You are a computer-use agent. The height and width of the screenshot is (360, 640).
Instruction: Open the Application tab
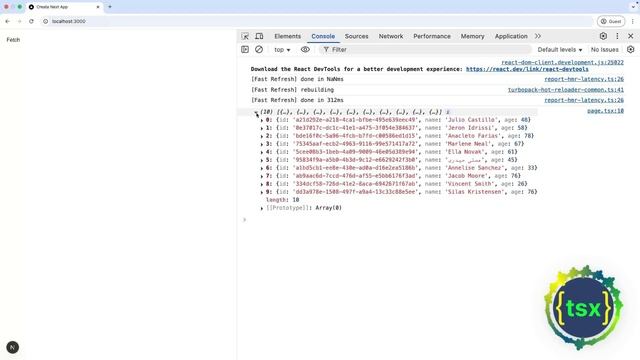(x=511, y=36)
